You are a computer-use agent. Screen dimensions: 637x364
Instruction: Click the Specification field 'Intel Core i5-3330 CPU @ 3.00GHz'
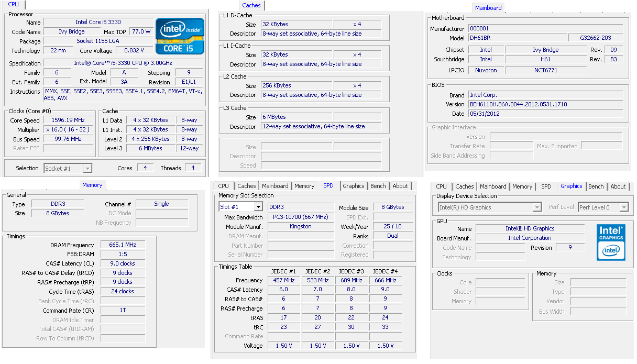click(123, 63)
